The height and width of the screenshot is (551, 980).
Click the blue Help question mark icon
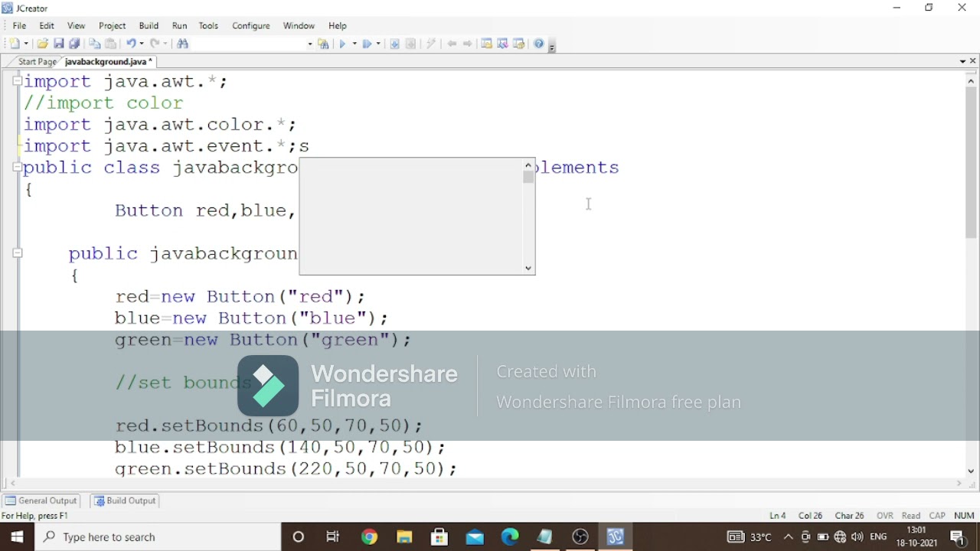(539, 44)
